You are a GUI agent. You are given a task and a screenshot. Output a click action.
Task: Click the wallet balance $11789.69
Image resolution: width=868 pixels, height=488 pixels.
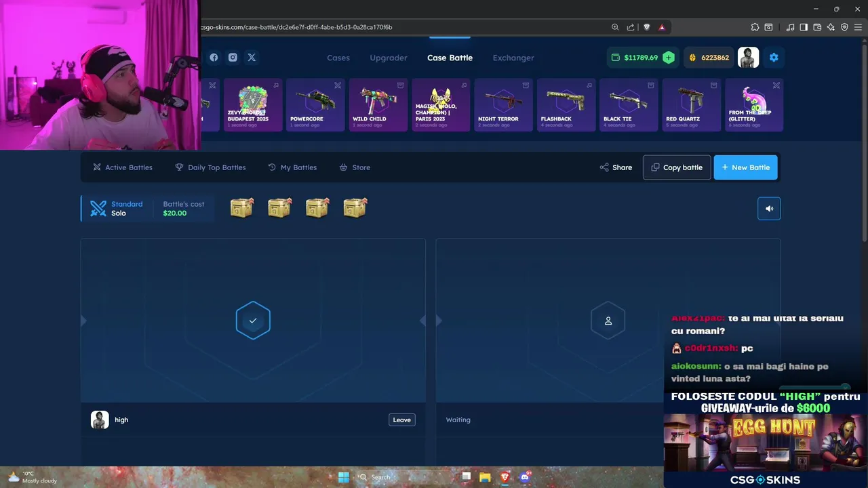coord(635,58)
